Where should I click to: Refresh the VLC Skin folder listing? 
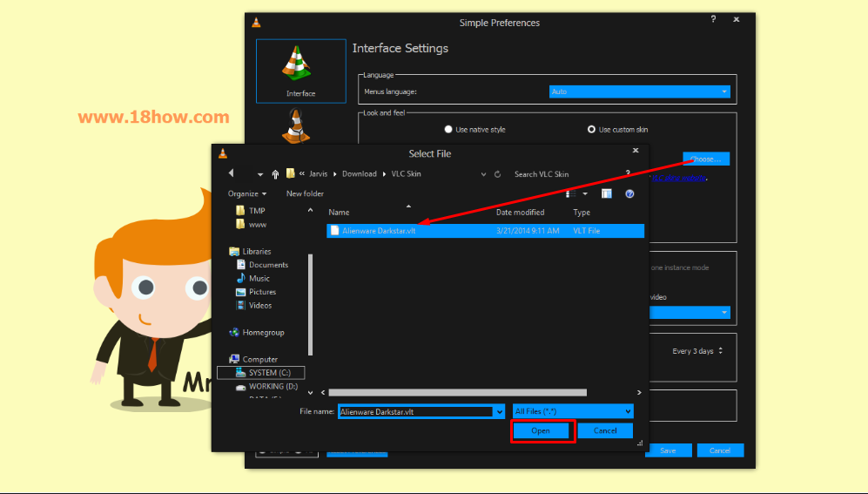pyautogui.click(x=498, y=174)
